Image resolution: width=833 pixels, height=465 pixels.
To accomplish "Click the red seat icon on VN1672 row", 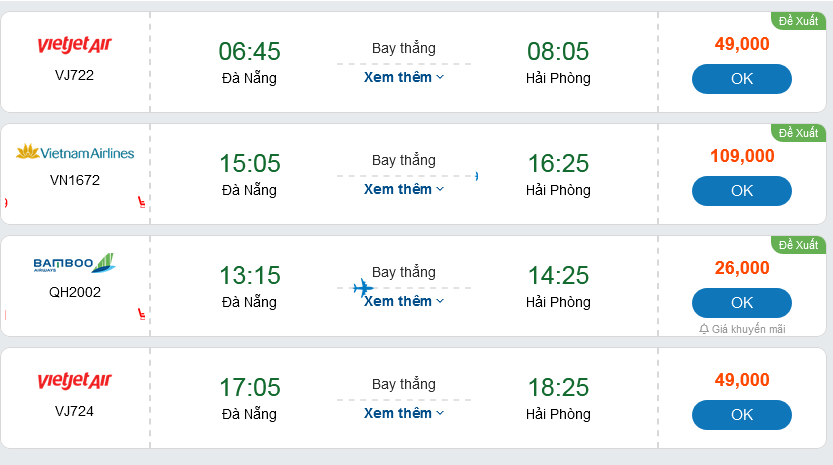I will (142, 203).
